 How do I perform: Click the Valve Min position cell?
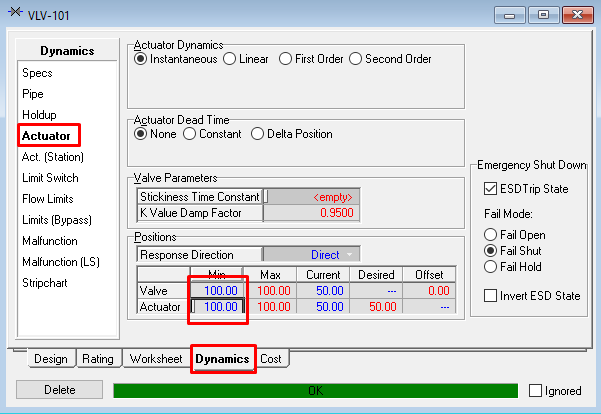tap(217, 291)
